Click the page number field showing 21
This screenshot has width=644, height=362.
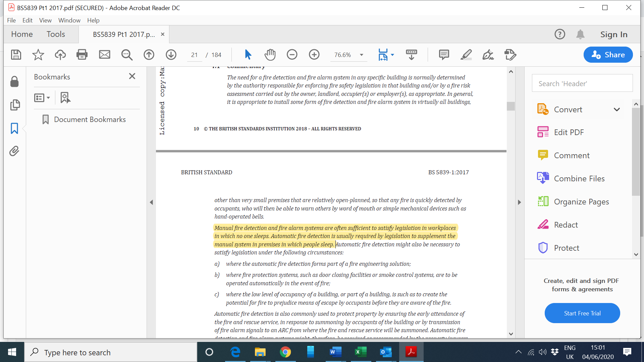[195, 55]
